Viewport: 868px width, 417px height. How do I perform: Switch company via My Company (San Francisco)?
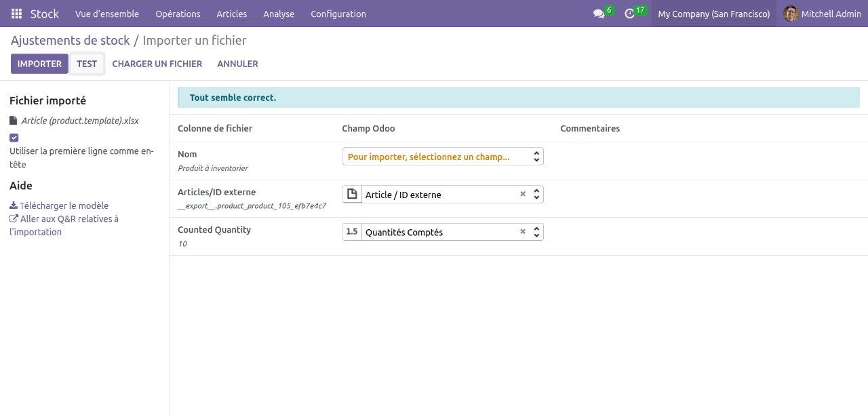[x=713, y=14]
